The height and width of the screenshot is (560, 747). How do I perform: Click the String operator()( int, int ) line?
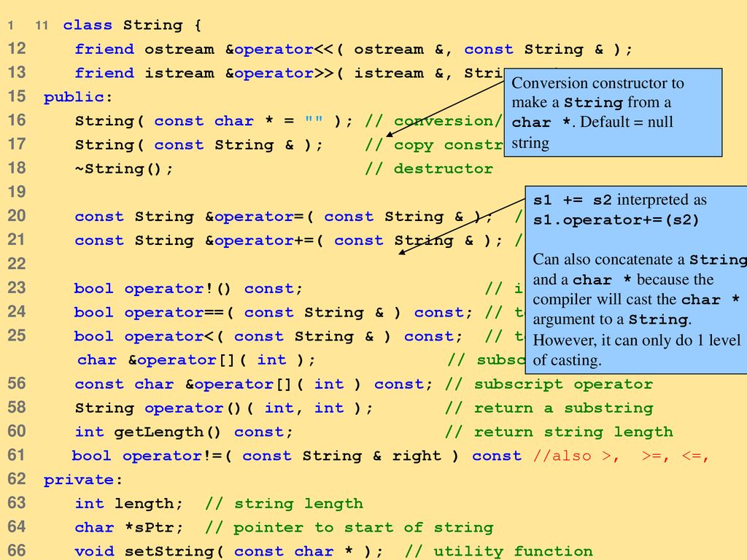pos(223,408)
